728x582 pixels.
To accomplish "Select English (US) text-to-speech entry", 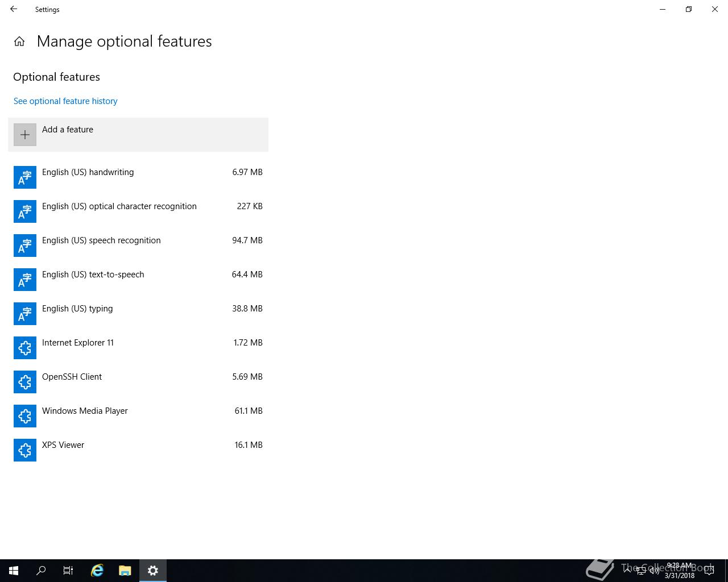I will coord(138,280).
